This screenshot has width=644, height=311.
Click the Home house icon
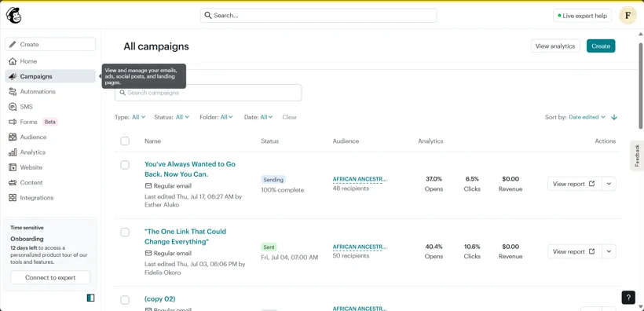(13, 61)
